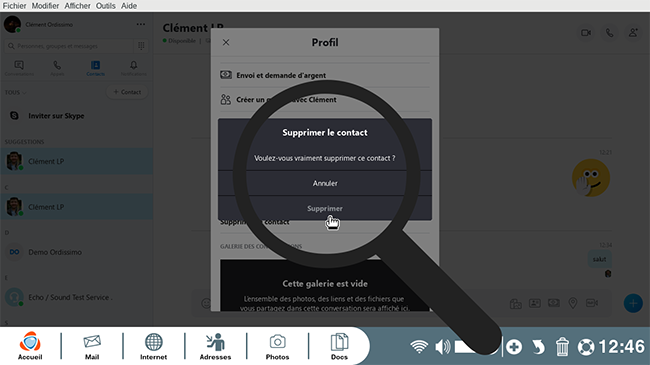Click the back arrow icon in taskbar
The width and height of the screenshot is (650, 365).
538,347
